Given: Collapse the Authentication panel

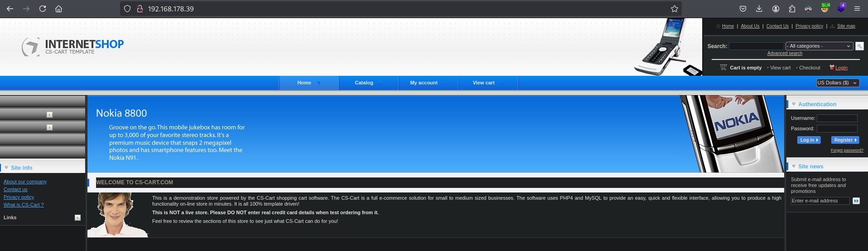Looking at the screenshot, I should click(794, 104).
